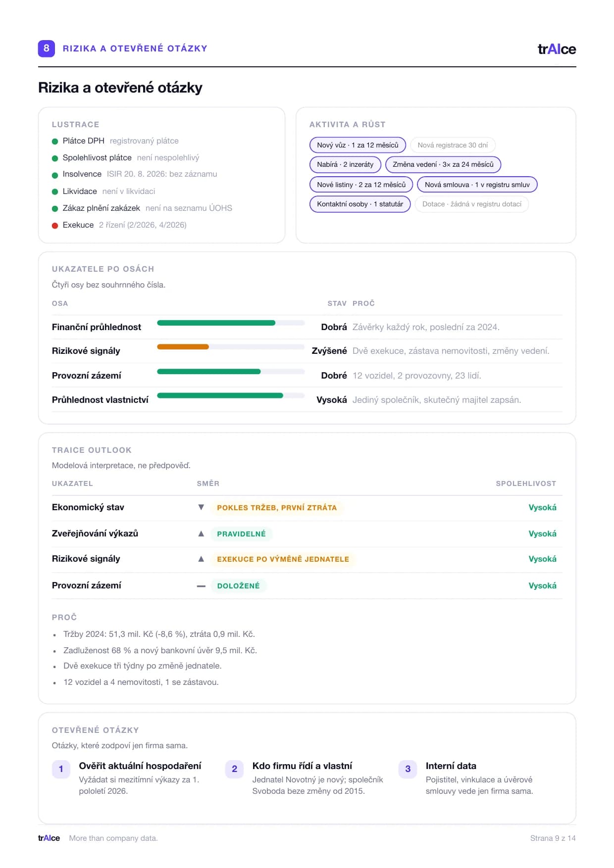Click the purple section number 8 badge
Screen dimensions: 614x868
point(47,48)
